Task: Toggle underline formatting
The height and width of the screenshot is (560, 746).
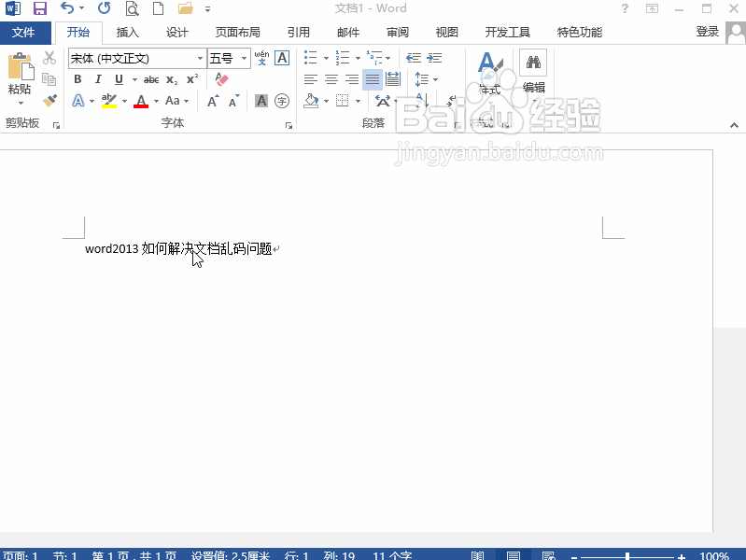Action: point(119,79)
